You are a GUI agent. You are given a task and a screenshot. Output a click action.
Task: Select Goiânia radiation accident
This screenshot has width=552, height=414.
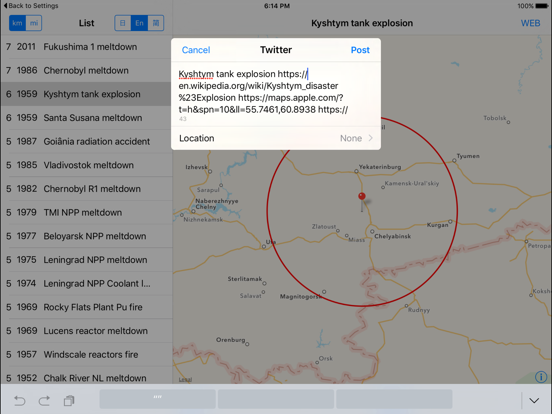tap(86, 141)
